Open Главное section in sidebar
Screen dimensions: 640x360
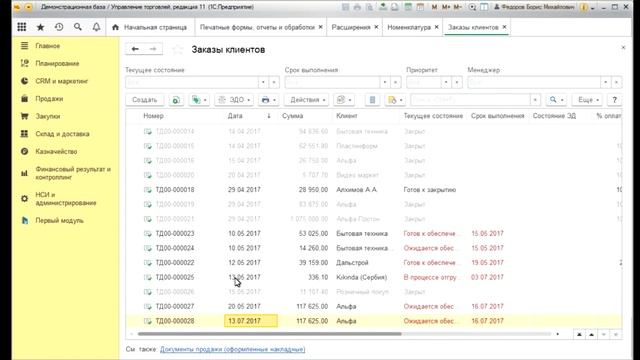[x=47, y=46]
